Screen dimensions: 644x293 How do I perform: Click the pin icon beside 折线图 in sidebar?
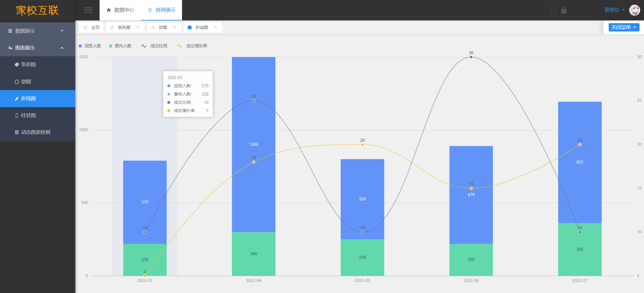pyautogui.click(x=17, y=99)
